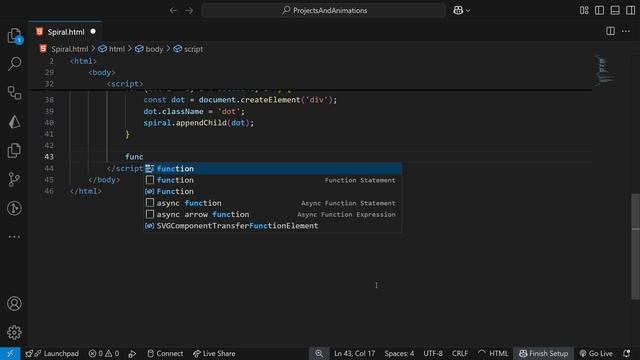Change the HTML language mode
Viewport: 640px width, 360px height.
click(498, 353)
